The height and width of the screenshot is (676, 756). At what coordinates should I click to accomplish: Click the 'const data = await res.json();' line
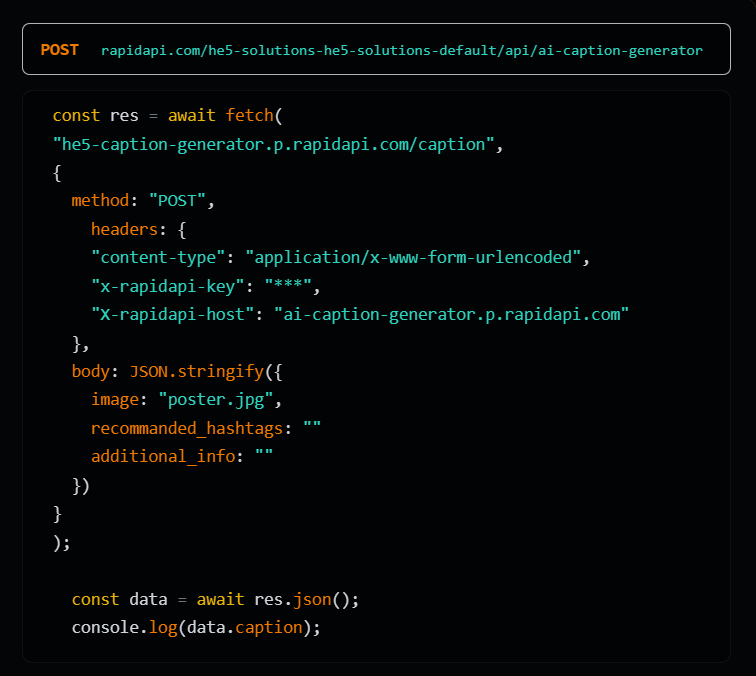215,599
